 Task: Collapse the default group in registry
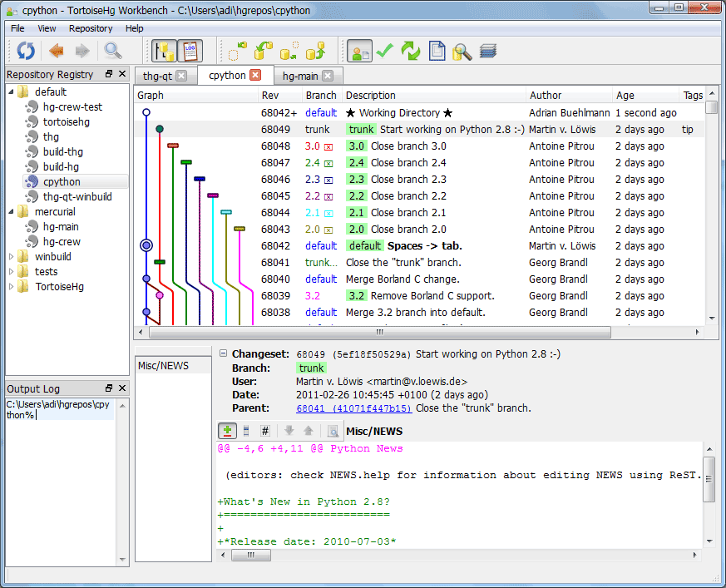pos(12,92)
